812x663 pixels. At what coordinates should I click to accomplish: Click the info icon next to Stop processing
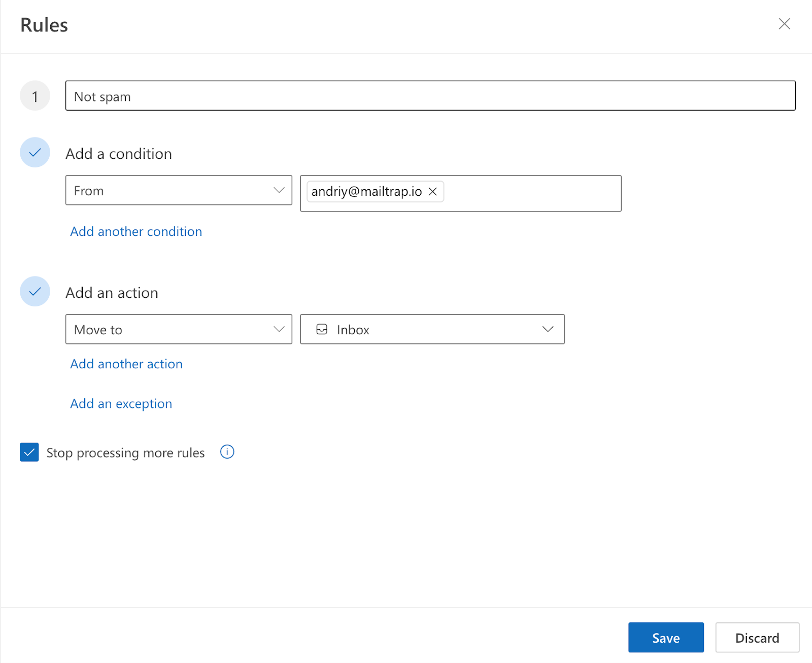pos(227,452)
